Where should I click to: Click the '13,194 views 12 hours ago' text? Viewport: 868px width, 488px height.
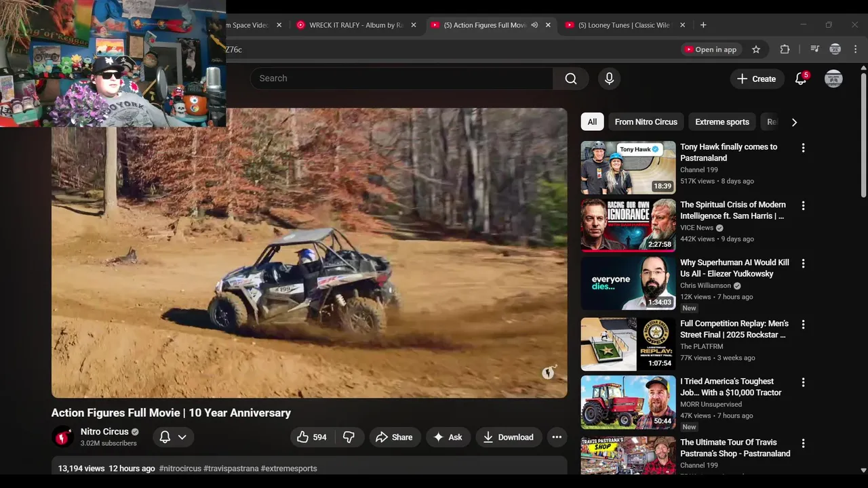[106, 468]
